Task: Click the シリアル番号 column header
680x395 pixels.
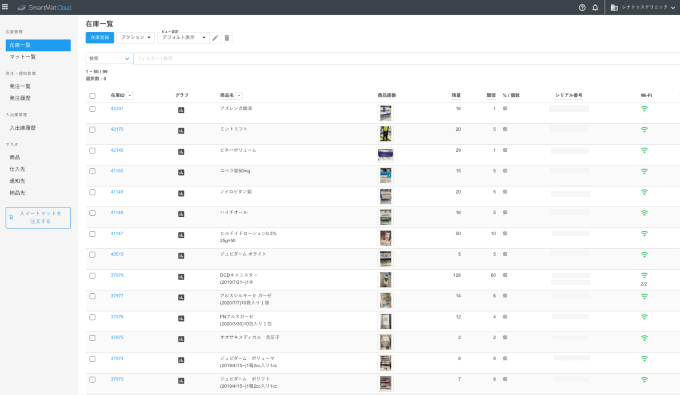Action: pos(569,95)
